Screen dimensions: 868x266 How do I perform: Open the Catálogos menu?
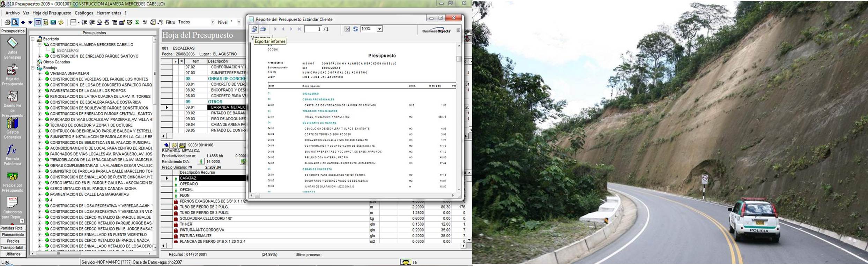pyautogui.click(x=84, y=13)
